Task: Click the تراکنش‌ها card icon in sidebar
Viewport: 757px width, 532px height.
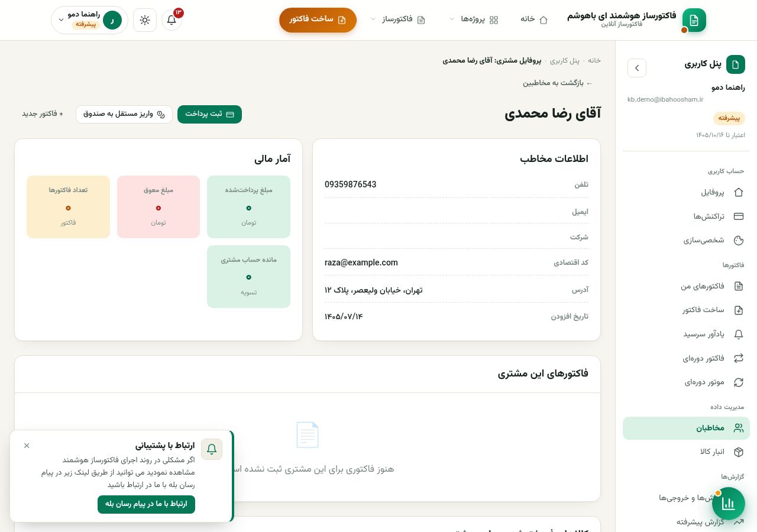Action: coord(739,216)
